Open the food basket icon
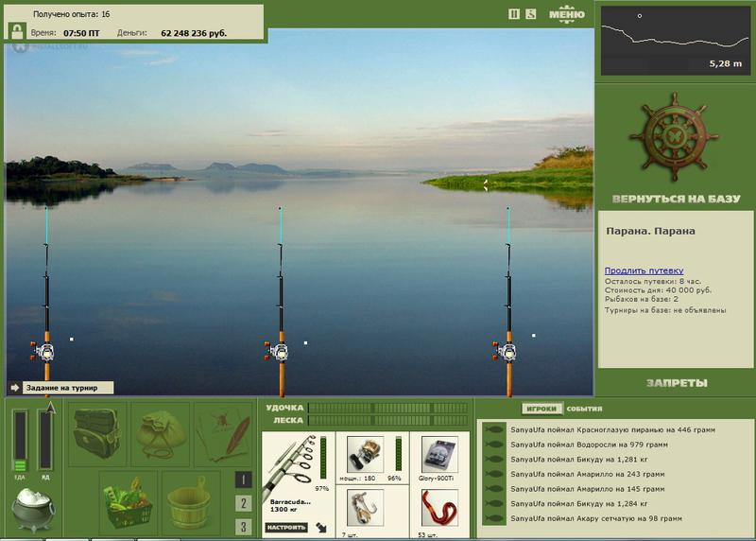Image resolution: width=756 pixels, height=541 pixels. pos(129,502)
